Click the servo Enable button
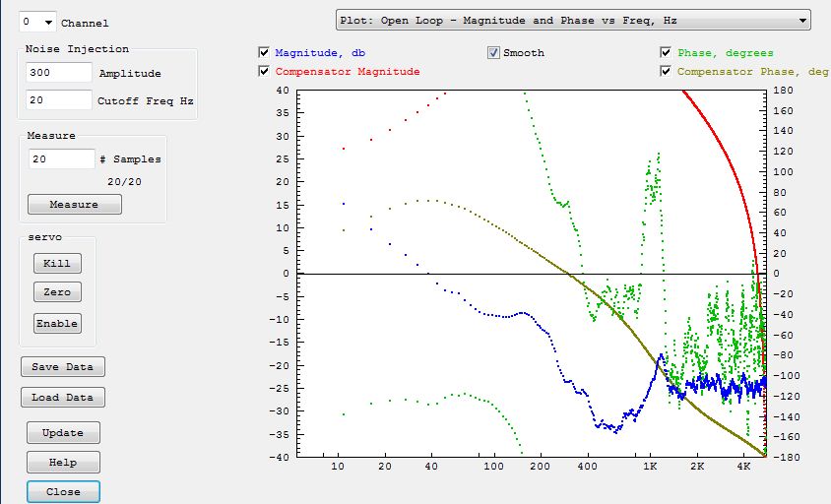This screenshot has height=504, width=831. 57,324
